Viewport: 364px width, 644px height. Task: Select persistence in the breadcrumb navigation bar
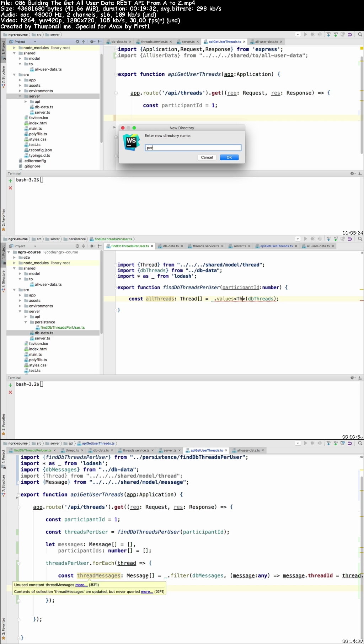[77, 239]
